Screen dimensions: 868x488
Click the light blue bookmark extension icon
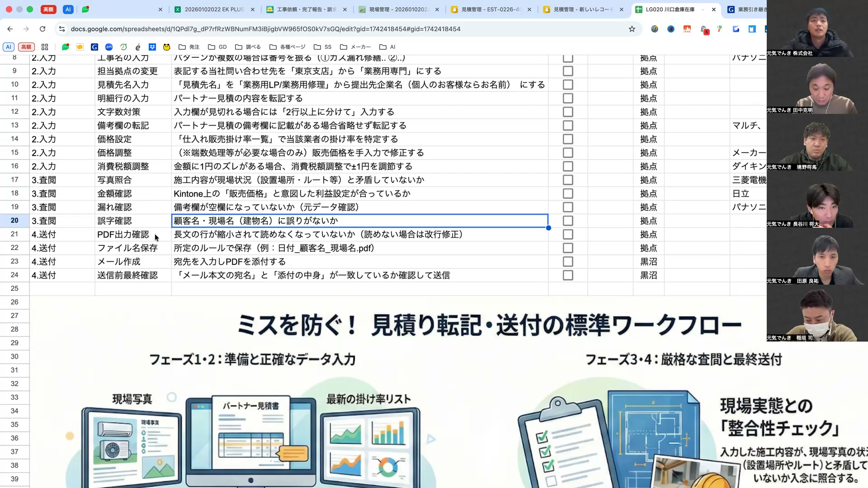(752, 29)
